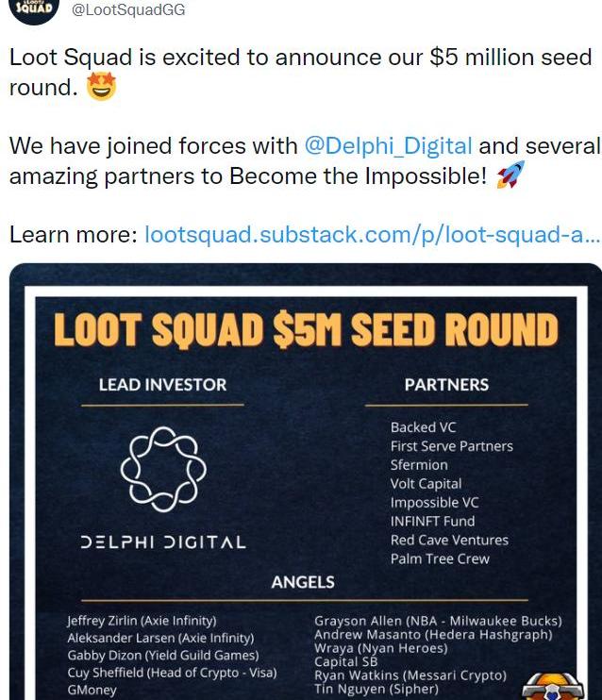Click the 'LOOT SQUAD $5M SEED ROUND' headline
The image size is (602, 700).
(305, 331)
